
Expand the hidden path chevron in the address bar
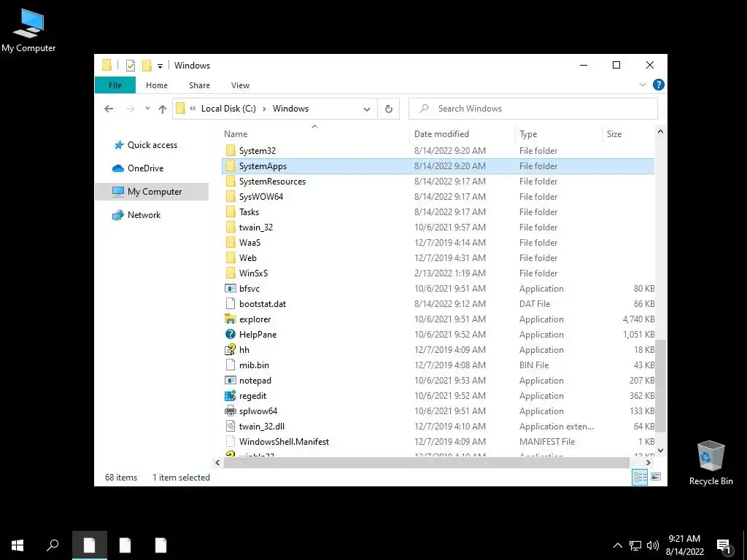[x=193, y=109]
